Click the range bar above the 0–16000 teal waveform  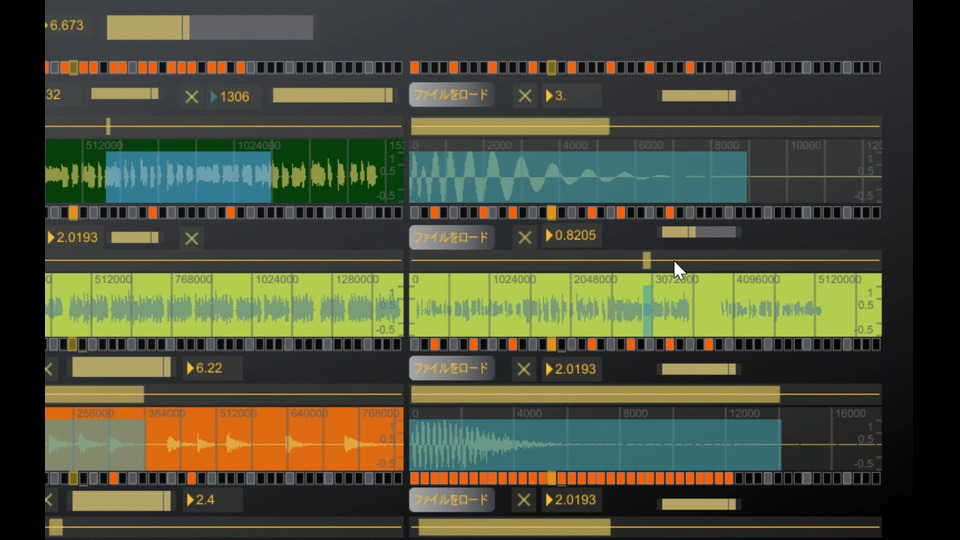596,394
